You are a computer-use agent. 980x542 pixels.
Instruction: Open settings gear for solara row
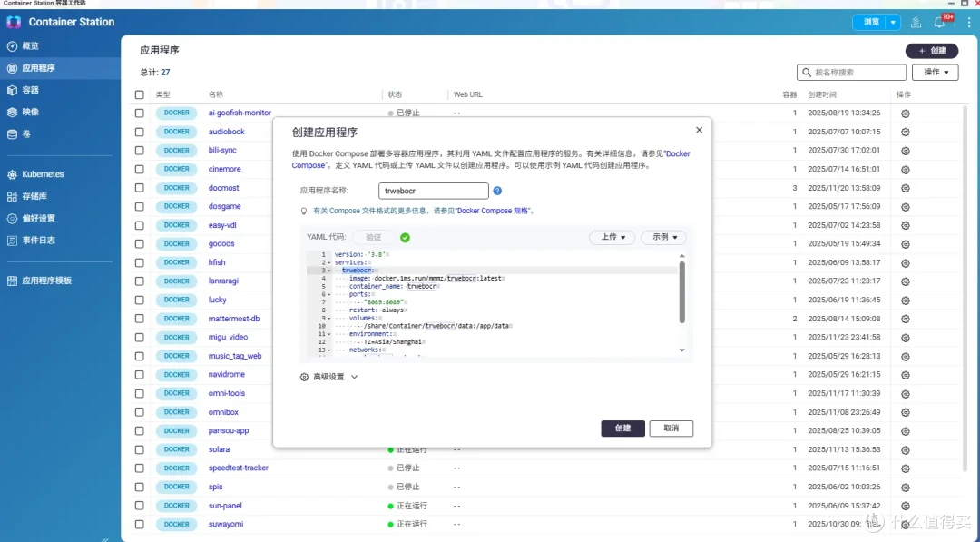pos(905,450)
